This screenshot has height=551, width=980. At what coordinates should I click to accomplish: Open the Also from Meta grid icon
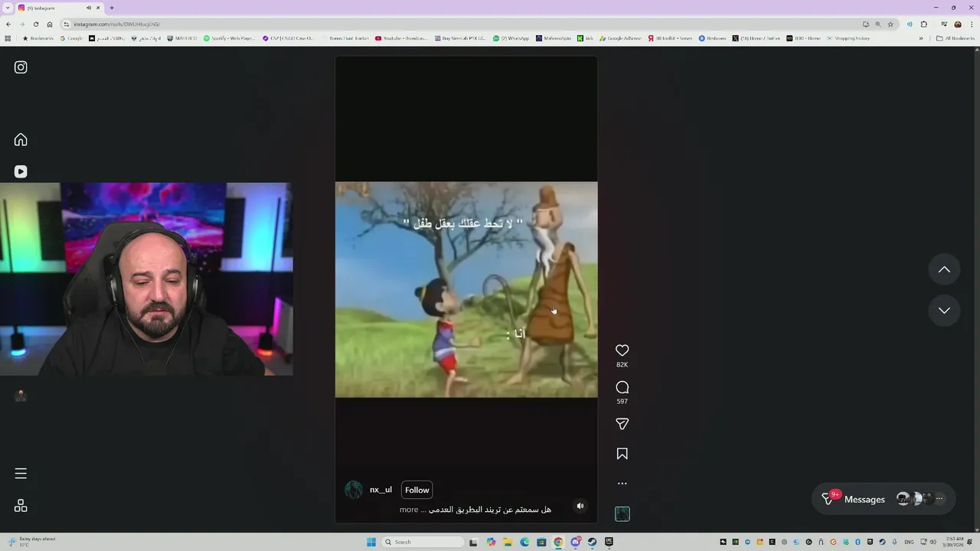pyautogui.click(x=21, y=506)
